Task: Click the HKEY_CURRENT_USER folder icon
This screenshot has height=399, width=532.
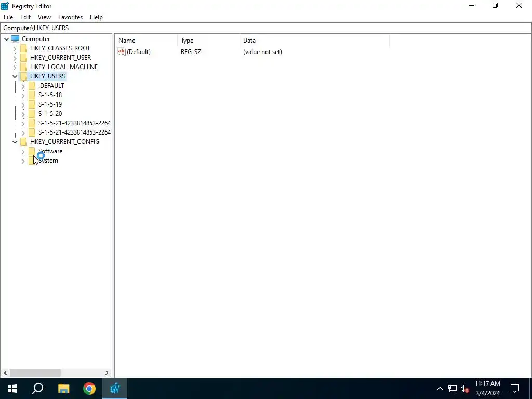Action: (x=23, y=57)
